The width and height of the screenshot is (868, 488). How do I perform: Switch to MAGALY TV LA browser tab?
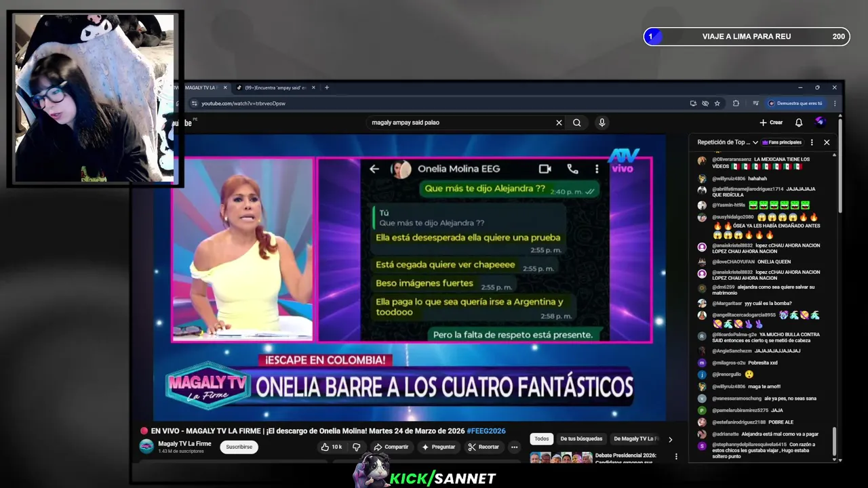coord(200,87)
